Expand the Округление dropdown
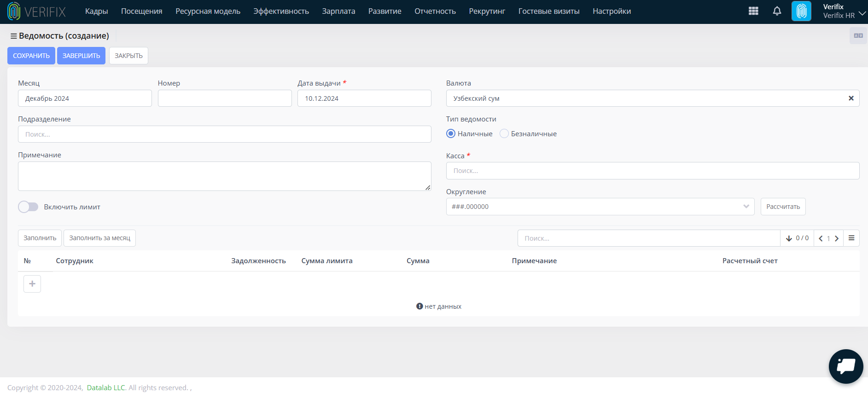Screen dimensions: 868x398 pos(600,207)
